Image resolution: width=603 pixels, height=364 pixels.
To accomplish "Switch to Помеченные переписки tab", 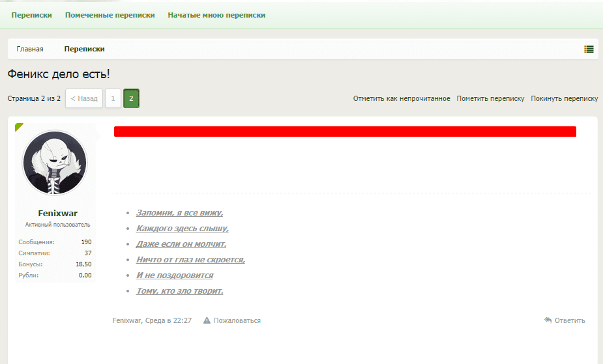I will 110,15.
